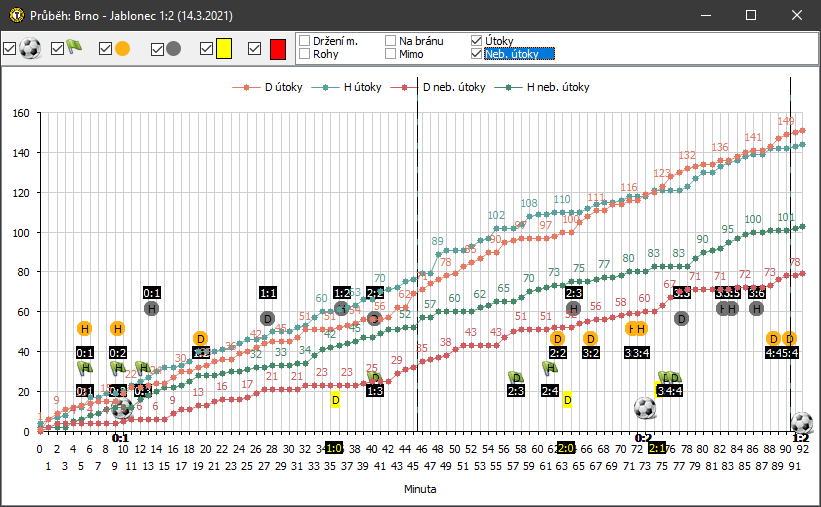Click the yellow card icon in toolbar
Image resolution: width=821 pixels, height=507 pixels.
224,48
